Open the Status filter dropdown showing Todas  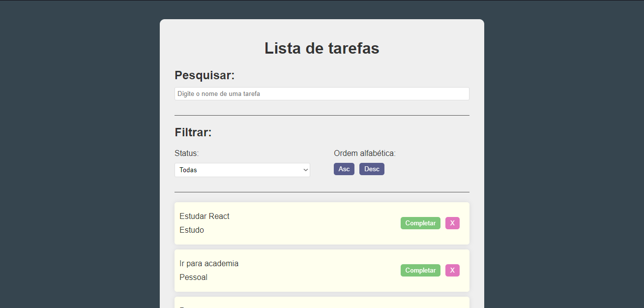click(x=242, y=170)
